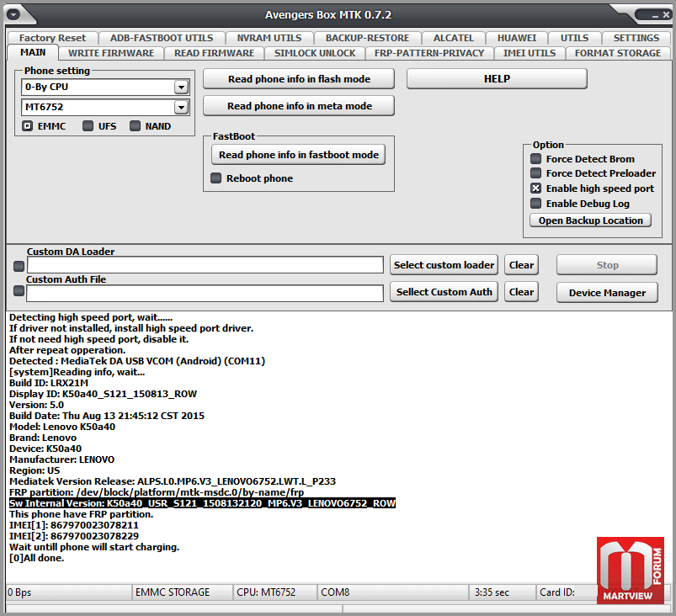Viewport: 676px width, 616px height.
Task: Click Sellect Custom Auth button
Action: click(x=444, y=292)
